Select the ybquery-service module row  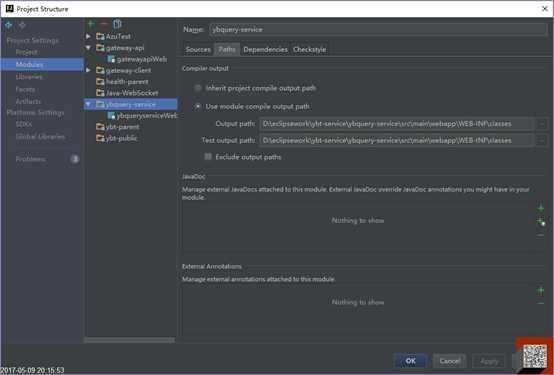pyautogui.click(x=130, y=104)
